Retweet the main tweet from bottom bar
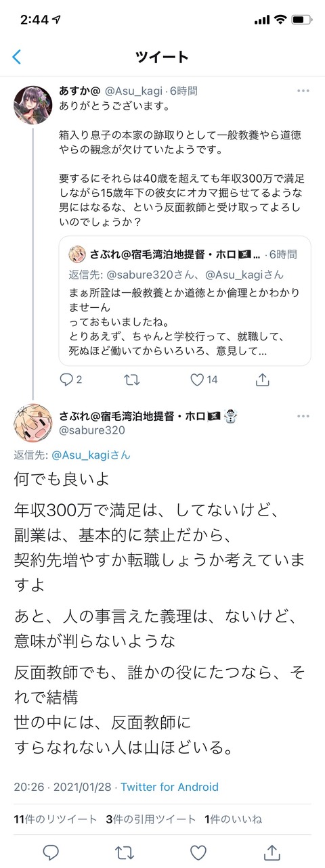Viewport: 325px width, 868px height. 124,850
